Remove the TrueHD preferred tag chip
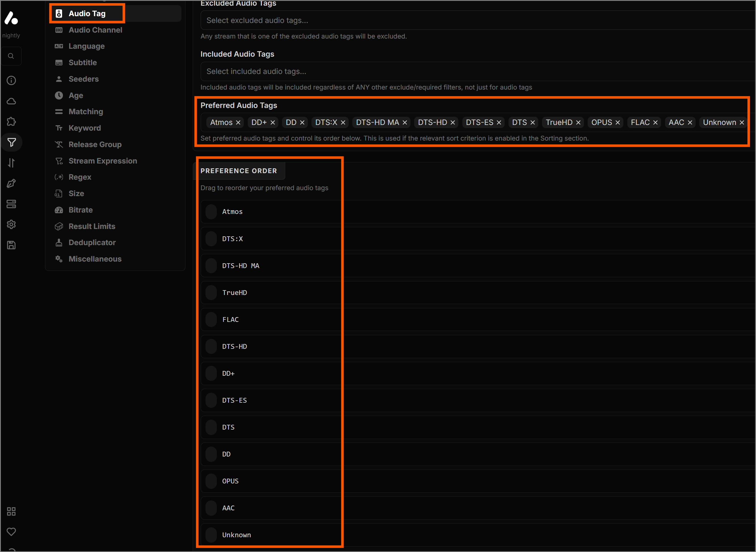756x552 pixels. click(x=578, y=123)
